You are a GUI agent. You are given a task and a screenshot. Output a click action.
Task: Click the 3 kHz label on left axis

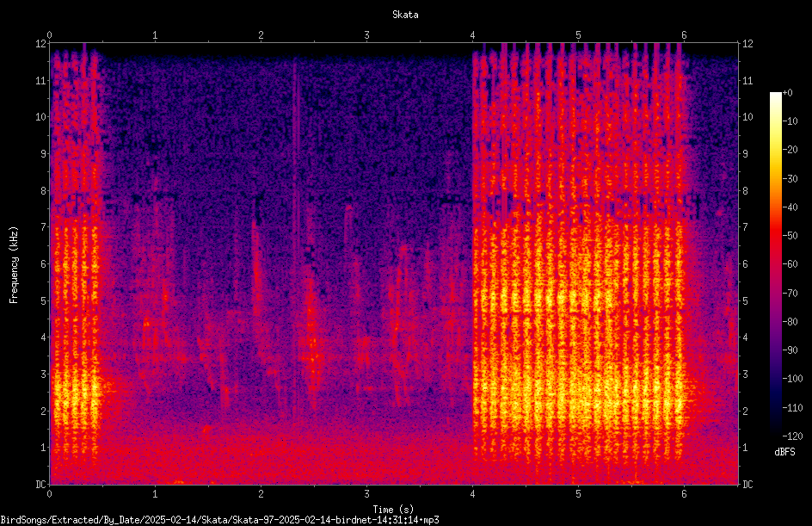point(44,374)
